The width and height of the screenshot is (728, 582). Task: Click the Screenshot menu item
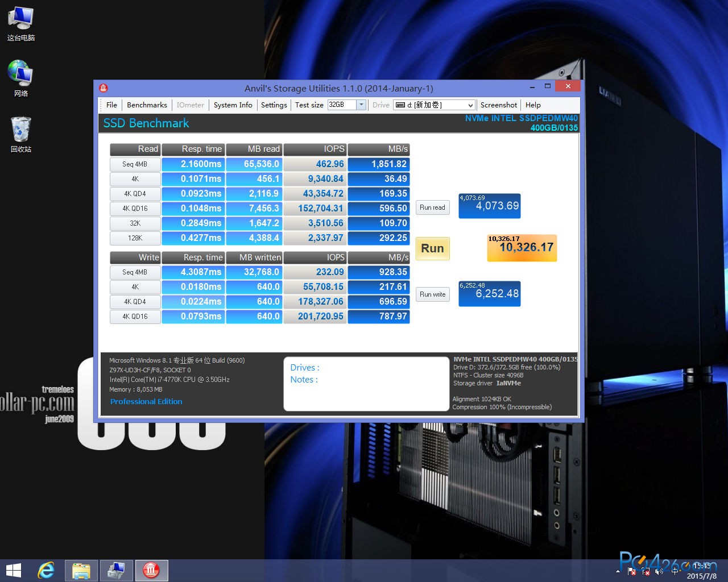pos(498,105)
